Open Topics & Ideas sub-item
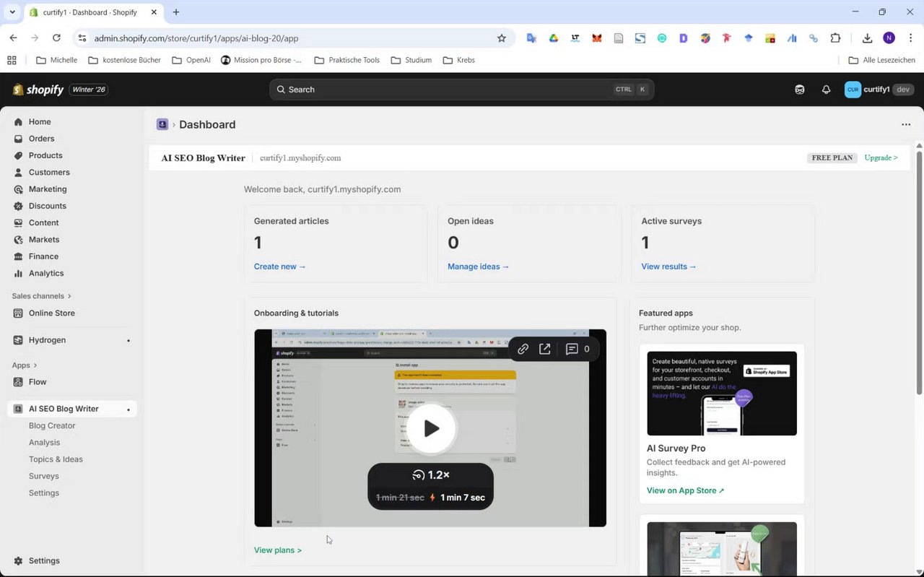Viewport: 924px width, 577px height. pos(56,459)
